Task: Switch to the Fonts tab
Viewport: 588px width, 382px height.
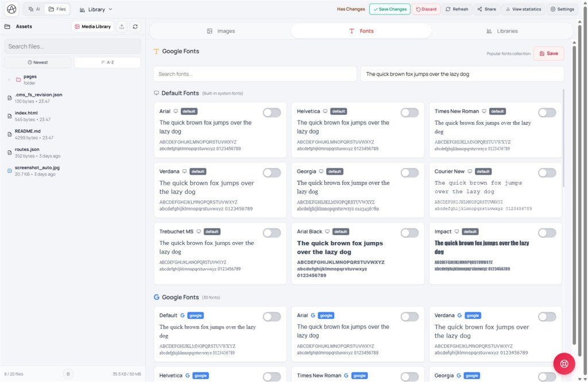Action: pos(361,31)
